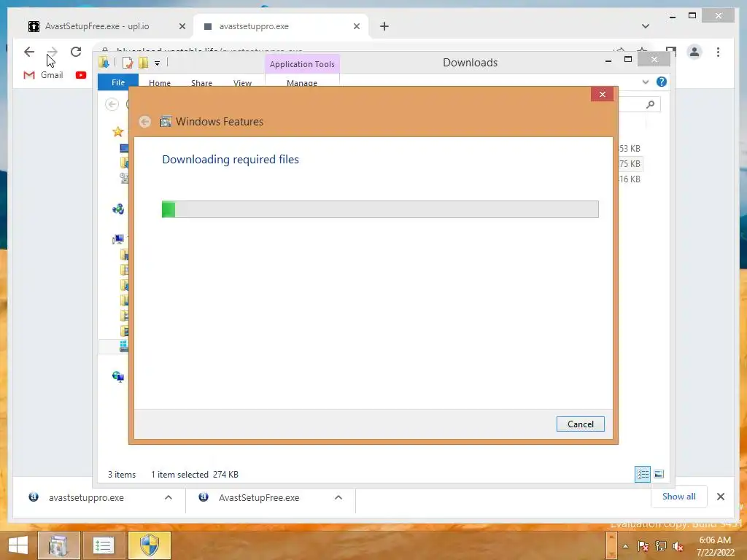Click New folder icon in quick access toolbar

[143, 63]
